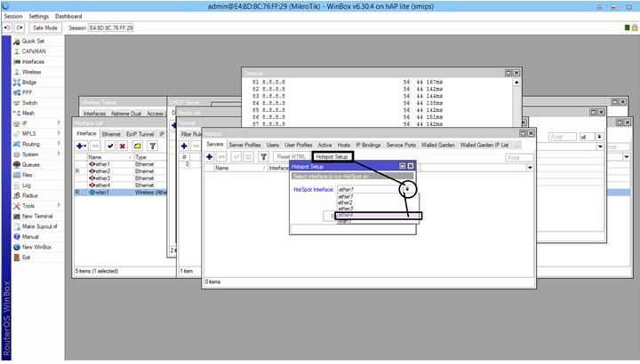Click the Terminal window scroll up arrow

point(516,83)
